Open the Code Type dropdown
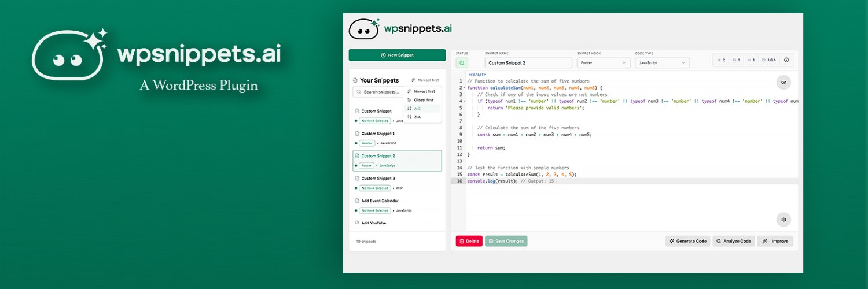The height and width of the screenshot is (289, 868). click(662, 62)
